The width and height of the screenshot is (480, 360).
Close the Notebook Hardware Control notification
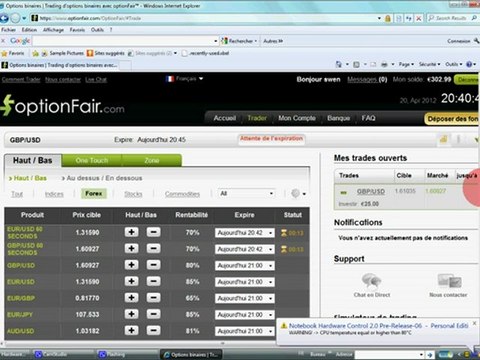tap(474, 323)
